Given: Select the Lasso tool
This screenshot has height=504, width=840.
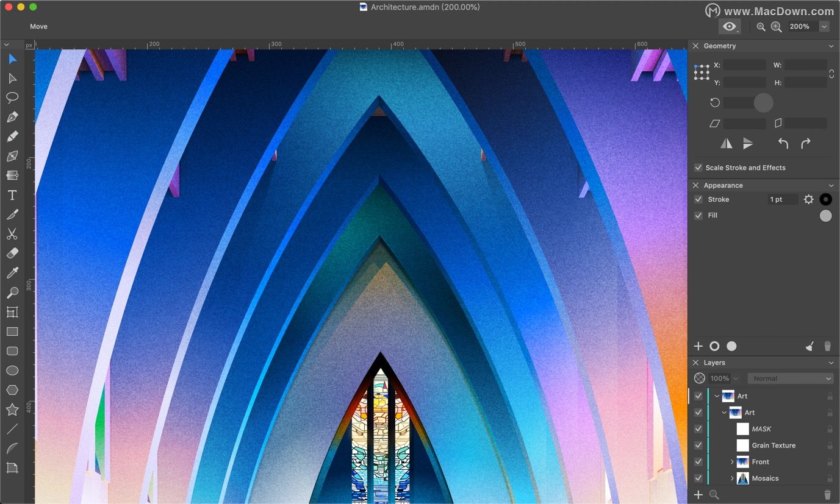Looking at the screenshot, I should [x=12, y=98].
